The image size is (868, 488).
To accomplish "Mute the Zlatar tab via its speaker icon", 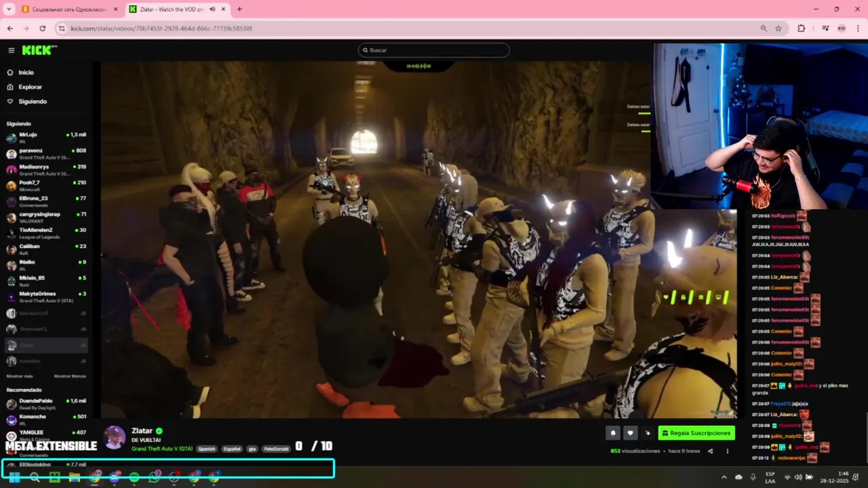I will click(x=213, y=9).
